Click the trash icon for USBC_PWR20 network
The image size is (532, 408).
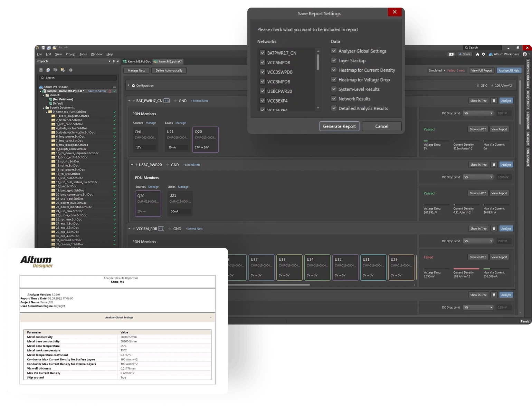click(x=494, y=165)
